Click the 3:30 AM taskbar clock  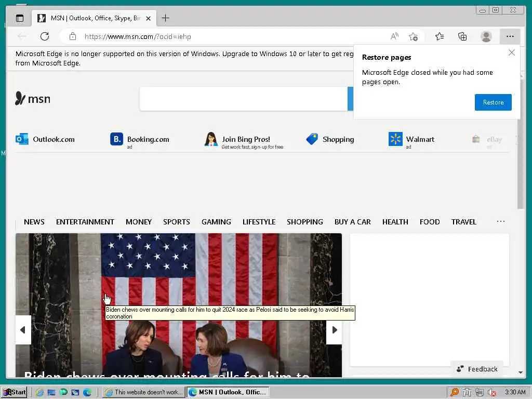click(x=515, y=392)
